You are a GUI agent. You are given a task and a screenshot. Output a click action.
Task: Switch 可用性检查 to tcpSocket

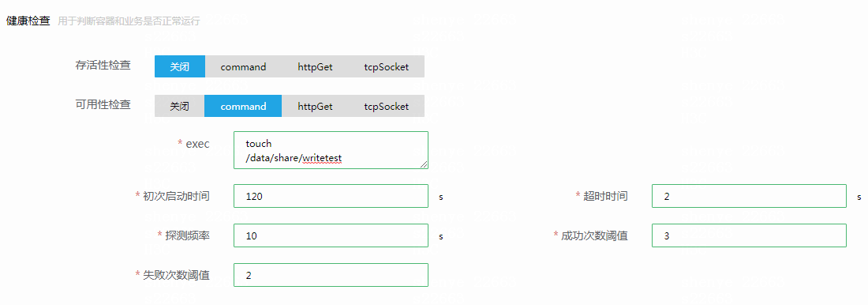coord(387,106)
